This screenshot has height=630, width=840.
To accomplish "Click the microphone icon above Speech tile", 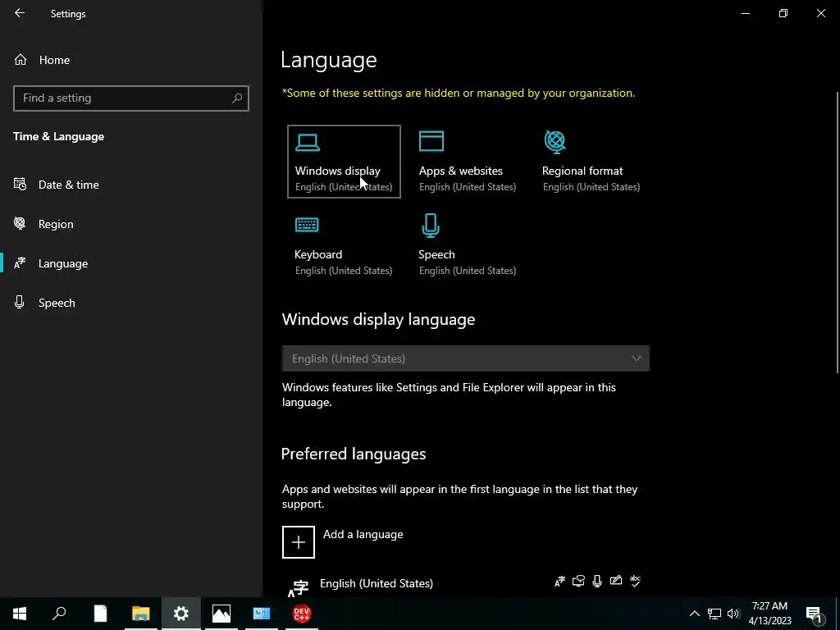I will pyautogui.click(x=431, y=226).
